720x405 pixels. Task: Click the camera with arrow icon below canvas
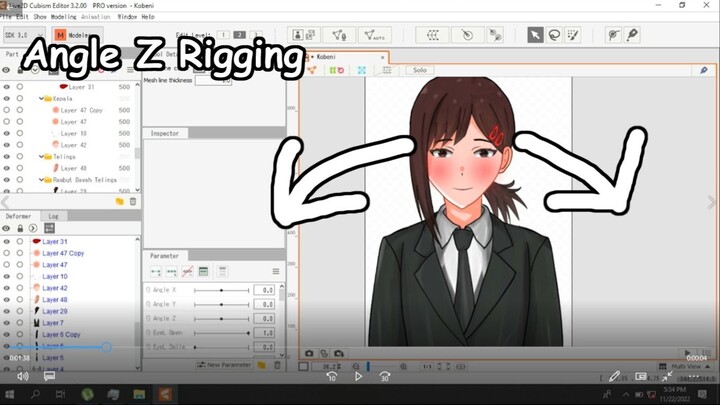pyautogui.click(x=339, y=353)
